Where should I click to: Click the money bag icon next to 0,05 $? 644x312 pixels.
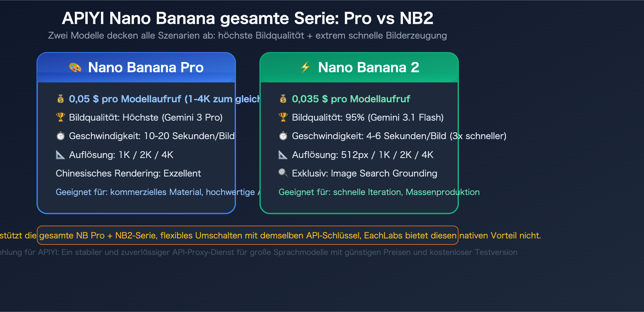[x=60, y=99]
